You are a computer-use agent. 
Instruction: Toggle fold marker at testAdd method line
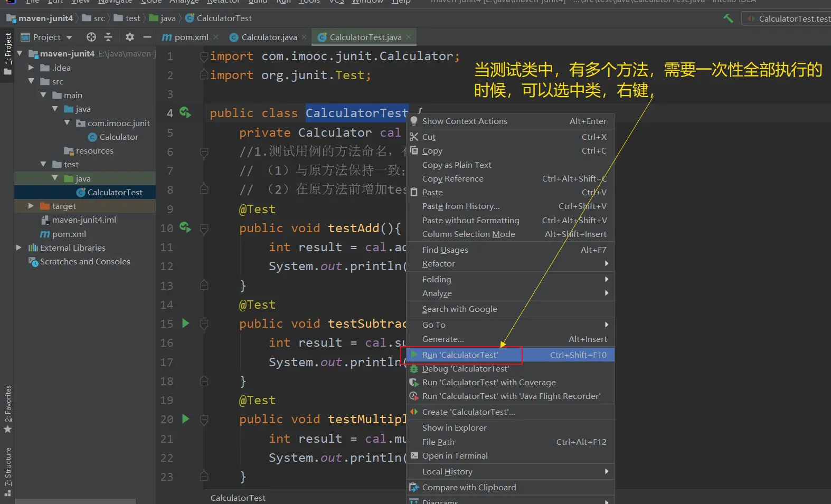pyautogui.click(x=204, y=229)
